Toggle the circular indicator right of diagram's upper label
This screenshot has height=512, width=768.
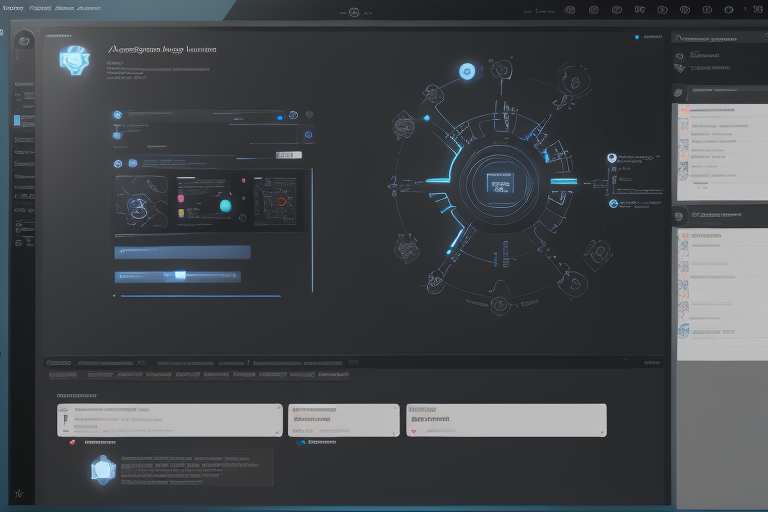pos(611,158)
